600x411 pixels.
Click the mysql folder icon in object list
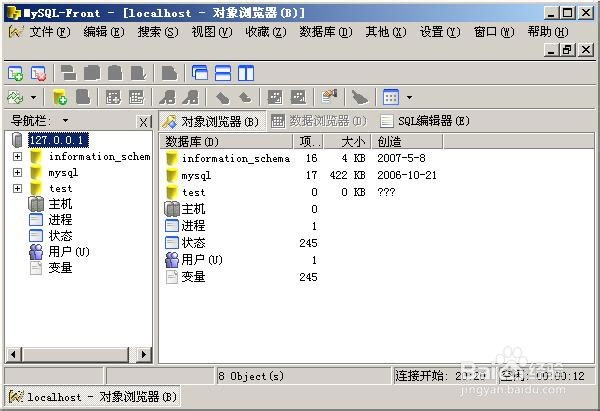tap(172, 175)
